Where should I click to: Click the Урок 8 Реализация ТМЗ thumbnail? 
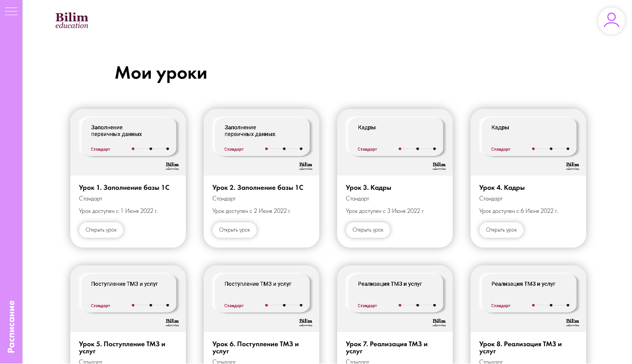coord(528,299)
